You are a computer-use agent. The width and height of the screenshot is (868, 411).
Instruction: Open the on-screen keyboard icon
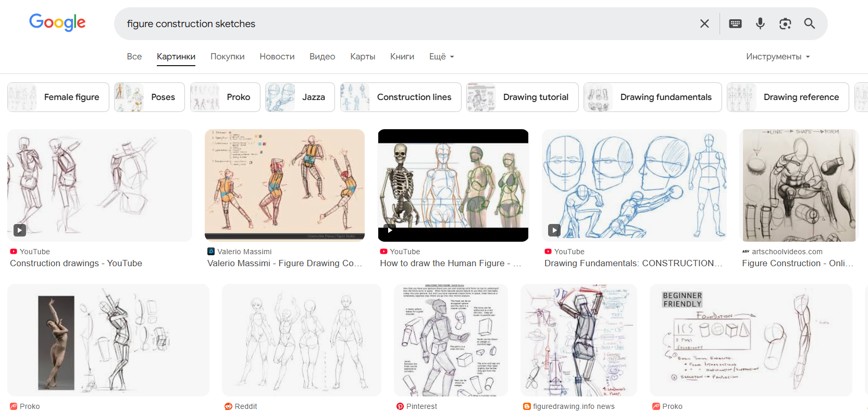(x=735, y=23)
